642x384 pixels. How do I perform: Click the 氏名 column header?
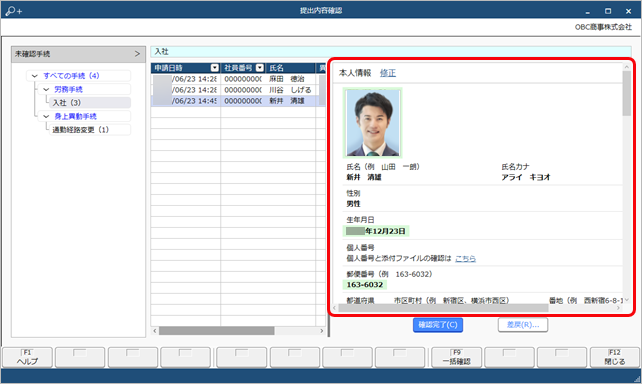tap(290, 68)
